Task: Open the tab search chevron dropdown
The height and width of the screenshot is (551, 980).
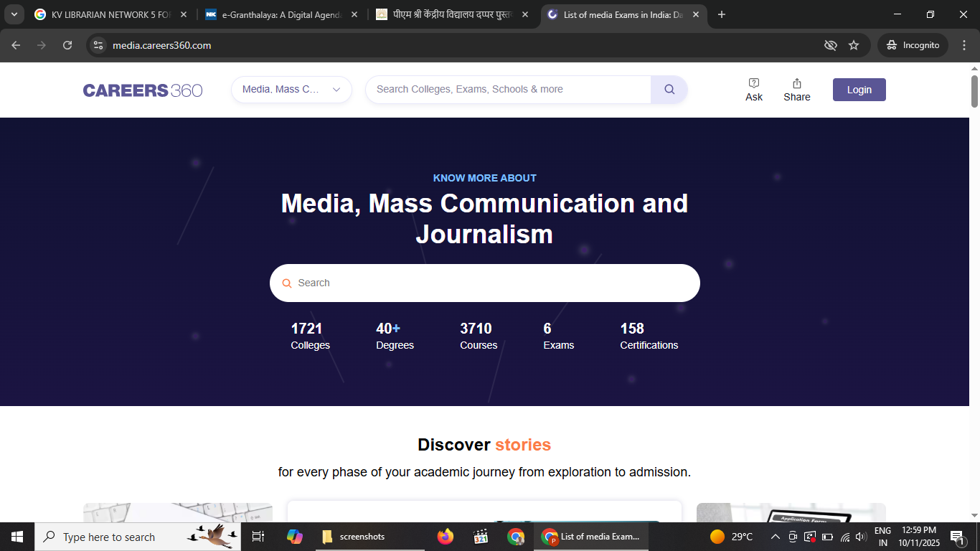Action: point(14,14)
